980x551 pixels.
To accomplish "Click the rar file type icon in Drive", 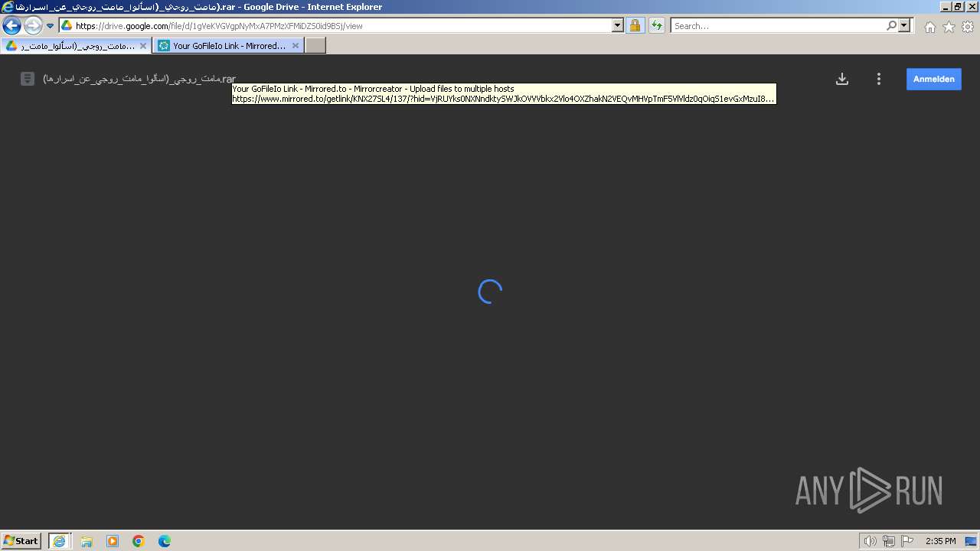I will pos(28,78).
